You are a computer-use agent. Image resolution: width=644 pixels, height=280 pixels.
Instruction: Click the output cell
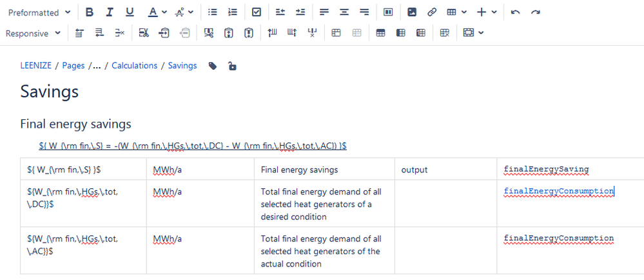(x=445, y=168)
